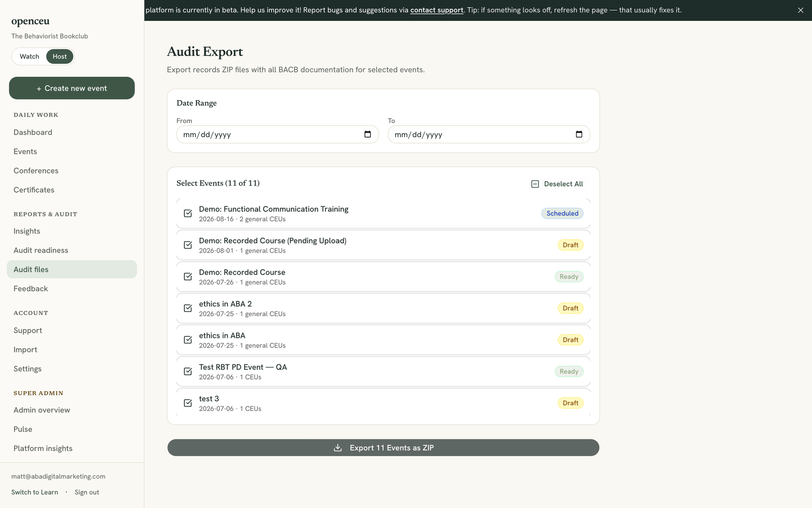Screen dimensions: 812x508
Task: Click Create new event button
Action: (72, 88)
